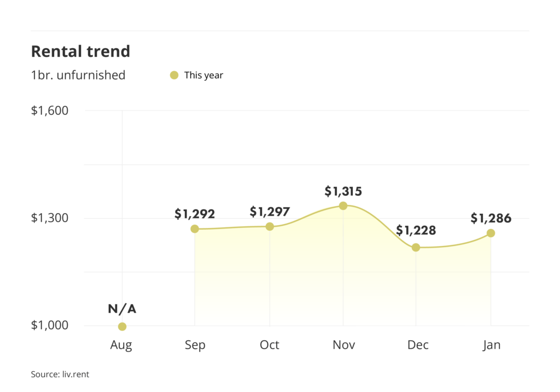Click the 'This year' legend label
Viewport: 560px width, 392px height.
pyautogui.click(x=203, y=75)
